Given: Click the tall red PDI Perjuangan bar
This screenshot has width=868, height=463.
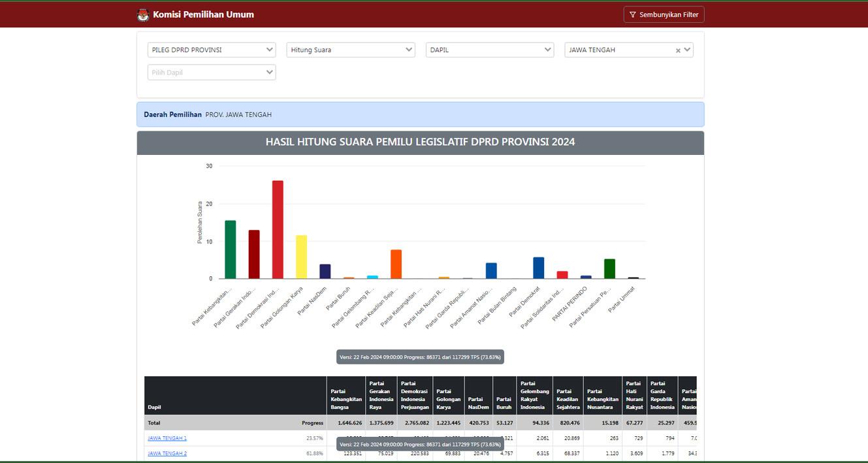Looking at the screenshot, I should point(278,230).
